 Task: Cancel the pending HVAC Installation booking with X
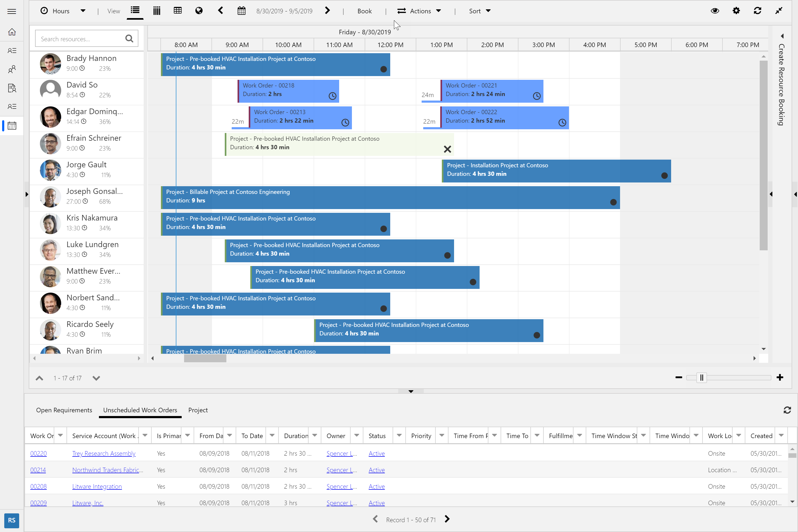coord(447,149)
